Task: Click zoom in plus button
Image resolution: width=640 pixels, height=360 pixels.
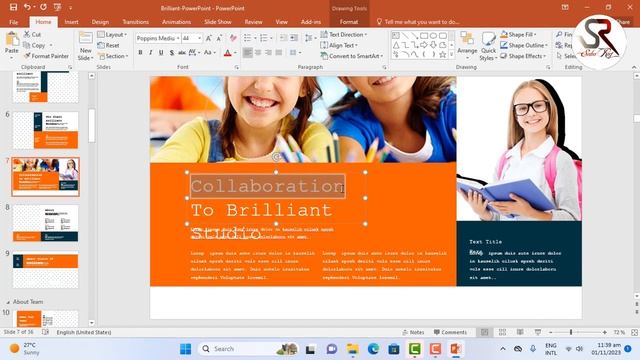Action: (605, 332)
